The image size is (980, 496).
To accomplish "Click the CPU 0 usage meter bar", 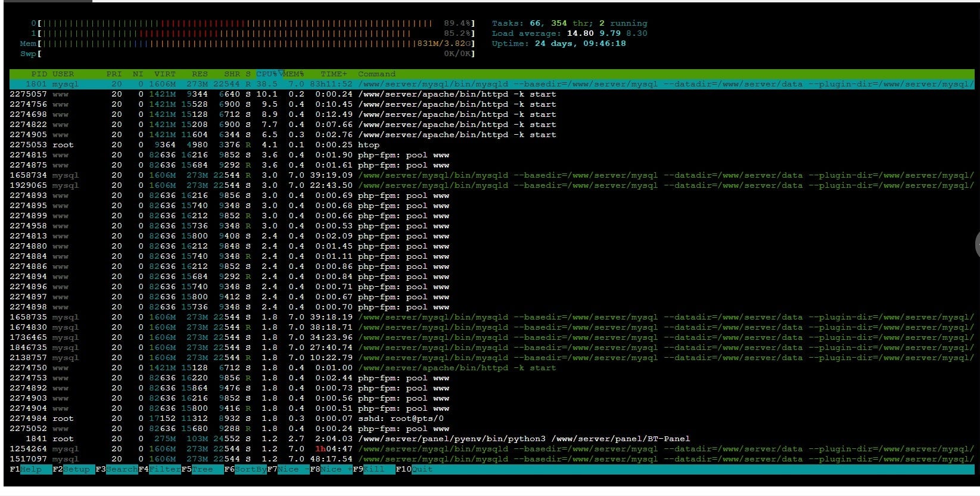I will tap(238, 23).
